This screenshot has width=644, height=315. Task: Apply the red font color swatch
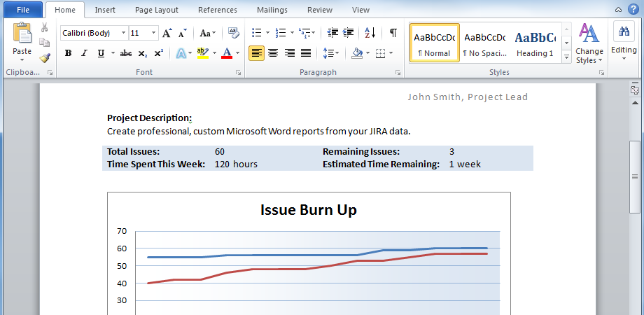click(x=226, y=53)
